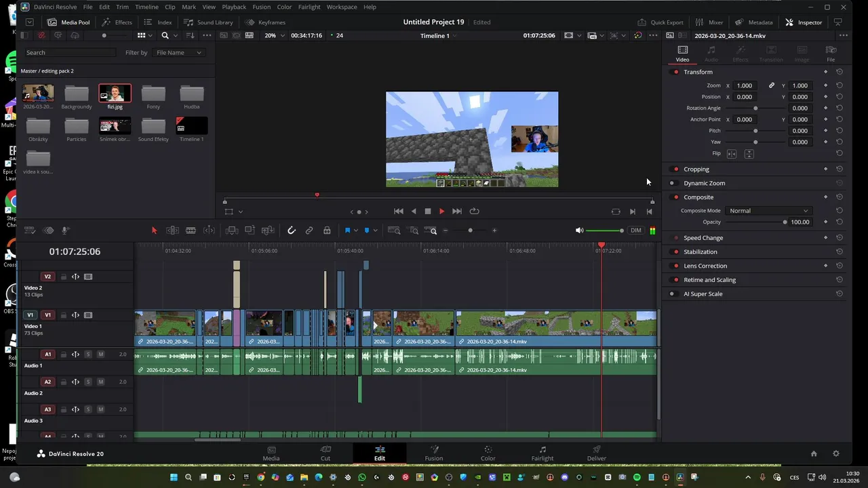Expand the Dynamic Zoom section
The image size is (868, 488).
[705, 183]
